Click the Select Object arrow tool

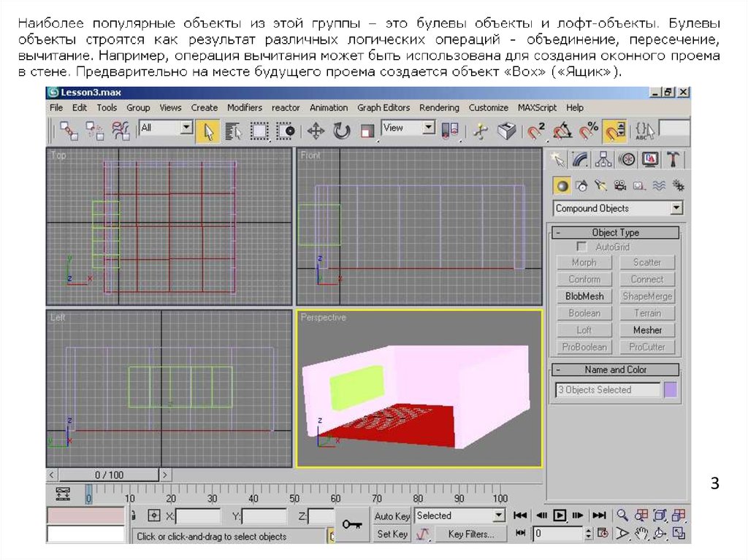tap(208, 131)
